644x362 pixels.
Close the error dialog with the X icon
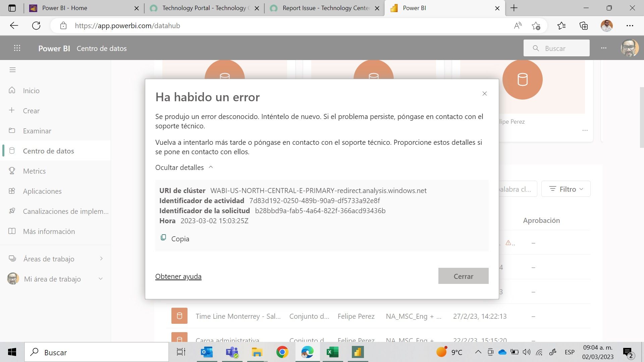point(484,94)
